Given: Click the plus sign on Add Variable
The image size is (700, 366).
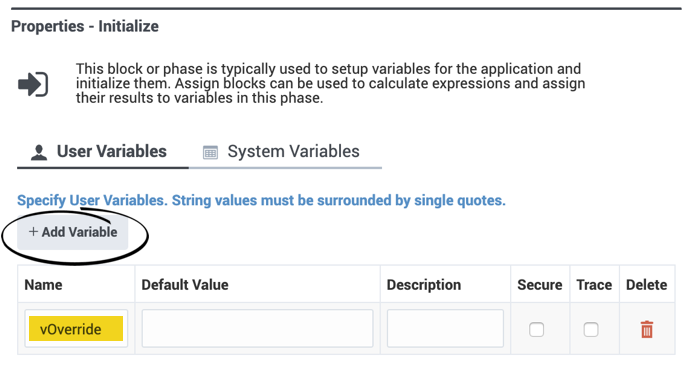Looking at the screenshot, I should click(x=33, y=232).
